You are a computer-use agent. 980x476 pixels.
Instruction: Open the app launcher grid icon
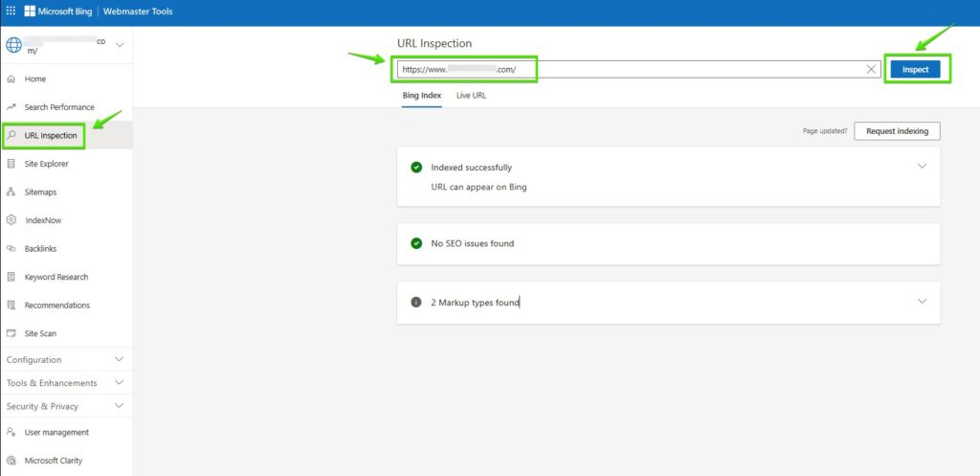point(11,12)
